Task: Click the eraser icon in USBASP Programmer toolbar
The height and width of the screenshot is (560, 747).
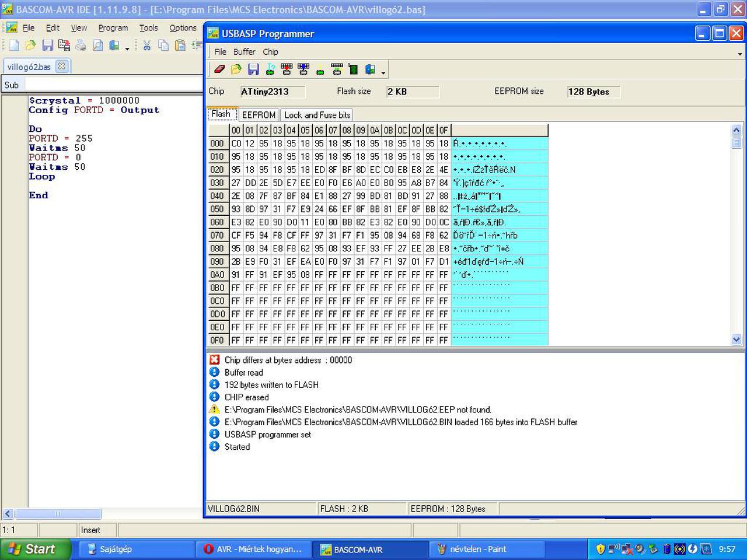Action: click(219, 69)
